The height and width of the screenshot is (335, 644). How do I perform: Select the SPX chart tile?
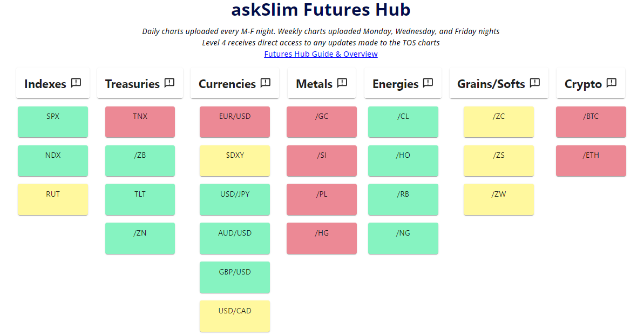(53, 122)
